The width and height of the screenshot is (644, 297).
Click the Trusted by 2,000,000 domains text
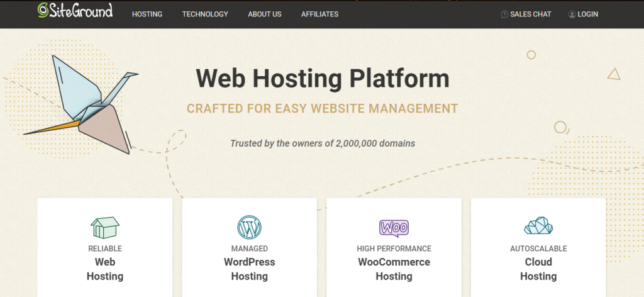click(323, 143)
